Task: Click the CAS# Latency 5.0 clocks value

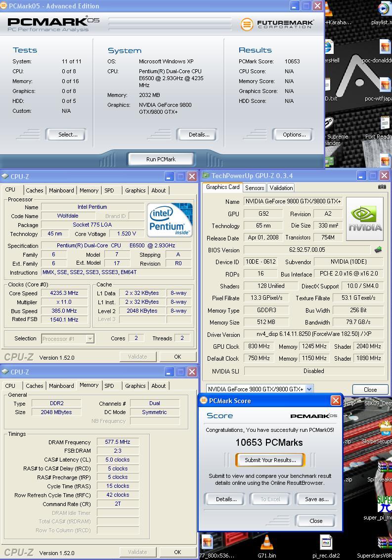Action: [x=118, y=460]
